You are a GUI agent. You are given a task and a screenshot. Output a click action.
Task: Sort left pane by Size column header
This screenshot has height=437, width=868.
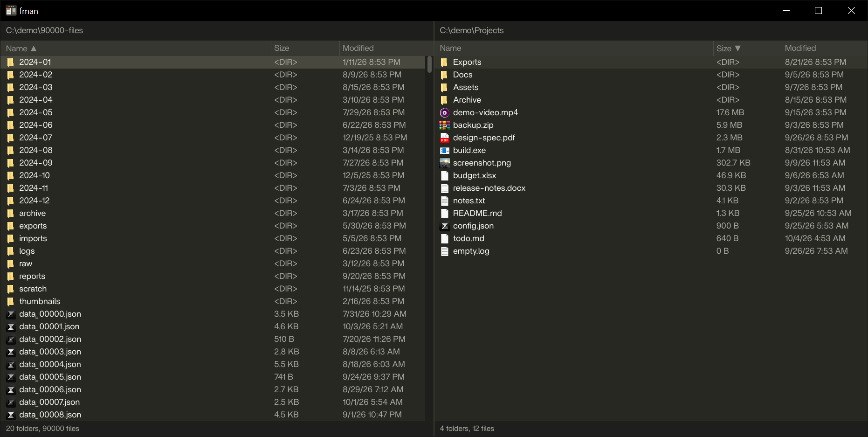tap(305, 48)
